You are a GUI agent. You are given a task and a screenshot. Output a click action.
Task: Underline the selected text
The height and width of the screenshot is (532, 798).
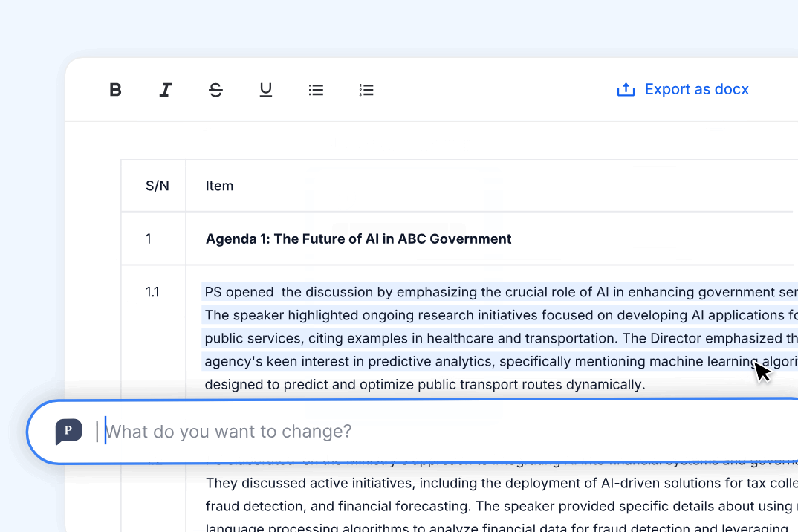click(x=265, y=90)
